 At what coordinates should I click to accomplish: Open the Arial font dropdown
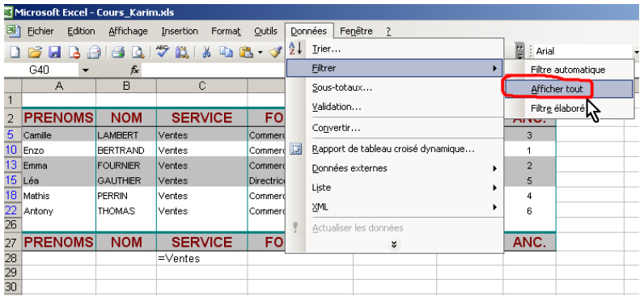coord(637,52)
